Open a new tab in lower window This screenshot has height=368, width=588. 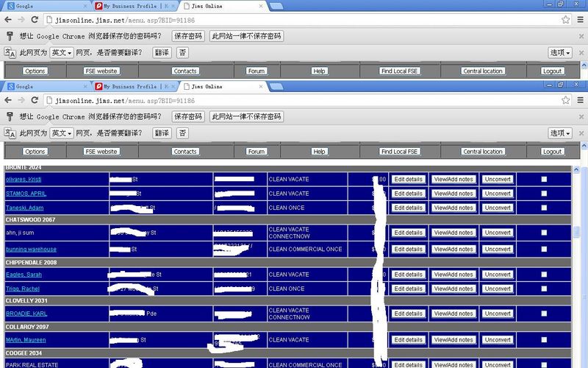[x=276, y=87]
